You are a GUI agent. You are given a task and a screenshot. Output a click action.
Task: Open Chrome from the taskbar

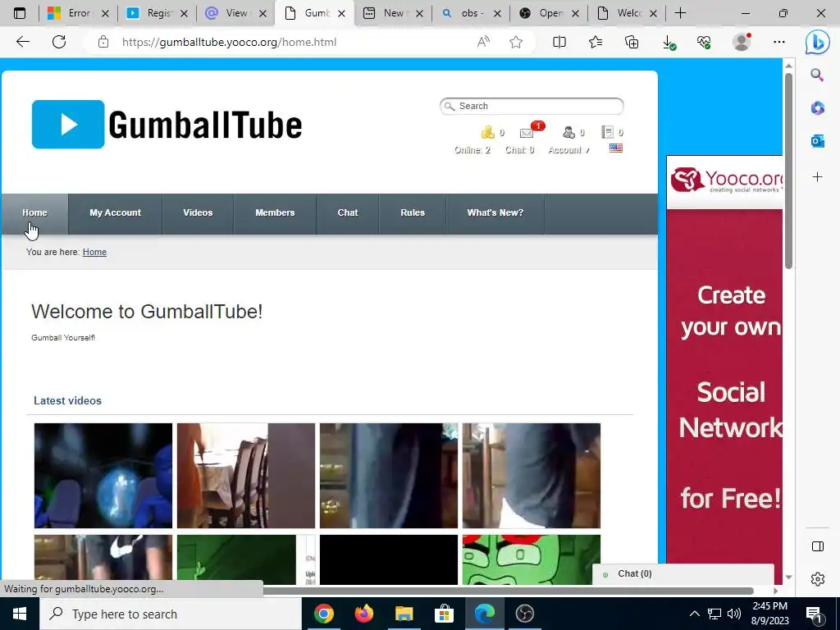[x=323, y=614]
